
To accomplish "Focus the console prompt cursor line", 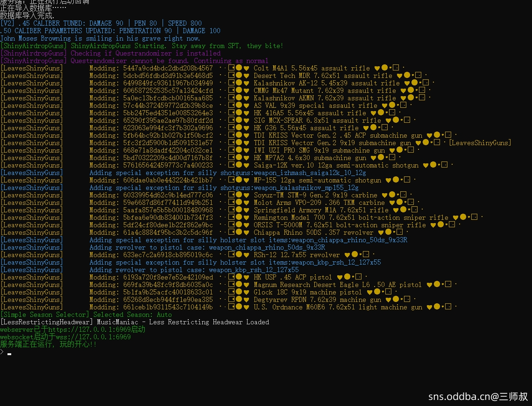I will tap(6, 352).
